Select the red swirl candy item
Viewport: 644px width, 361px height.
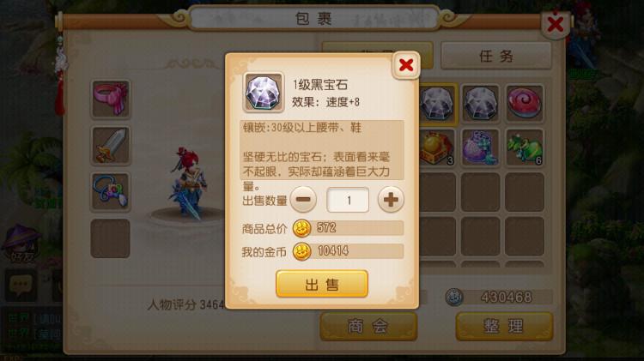(525, 103)
